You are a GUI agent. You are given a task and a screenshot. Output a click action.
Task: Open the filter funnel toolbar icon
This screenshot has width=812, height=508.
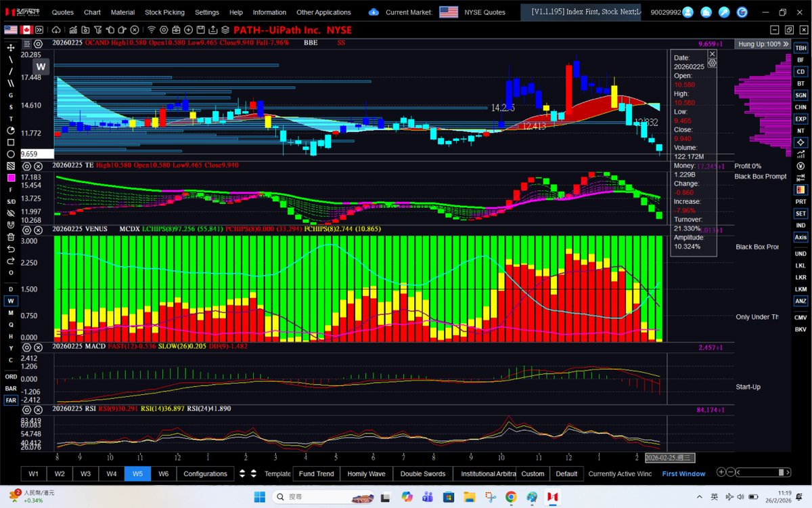[x=97, y=30]
